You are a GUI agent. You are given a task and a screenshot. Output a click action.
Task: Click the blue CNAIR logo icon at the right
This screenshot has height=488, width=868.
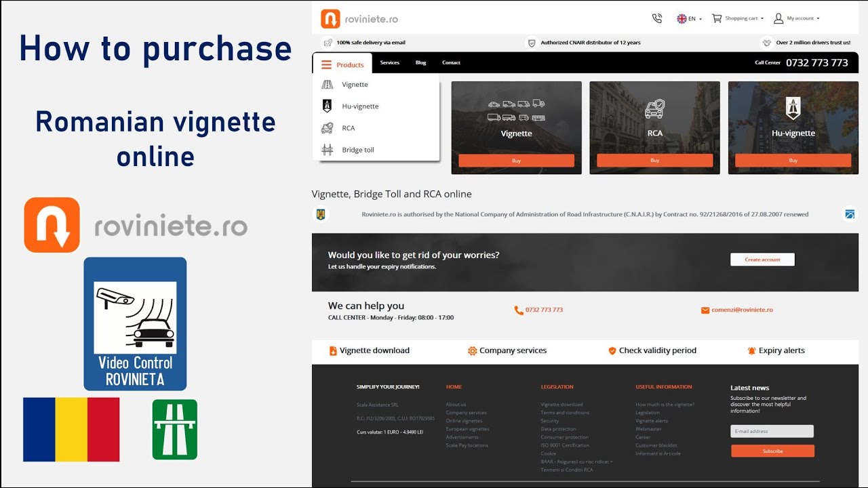coord(850,214)
